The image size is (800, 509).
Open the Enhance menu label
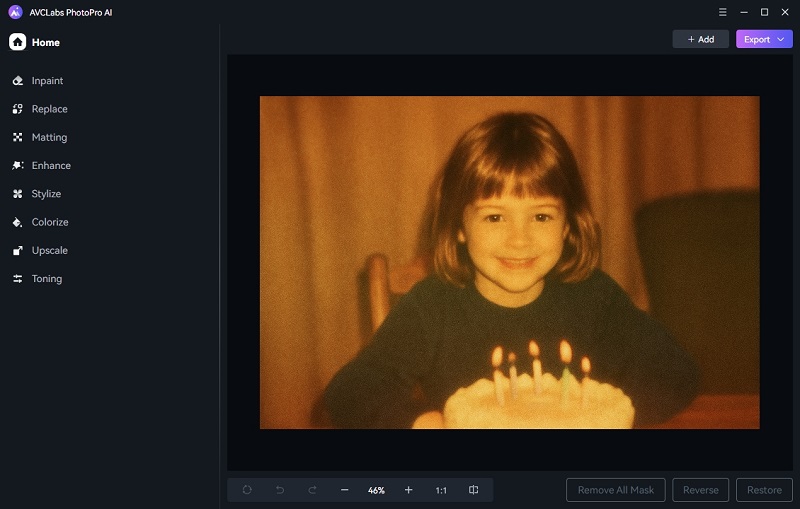(51, 165)
